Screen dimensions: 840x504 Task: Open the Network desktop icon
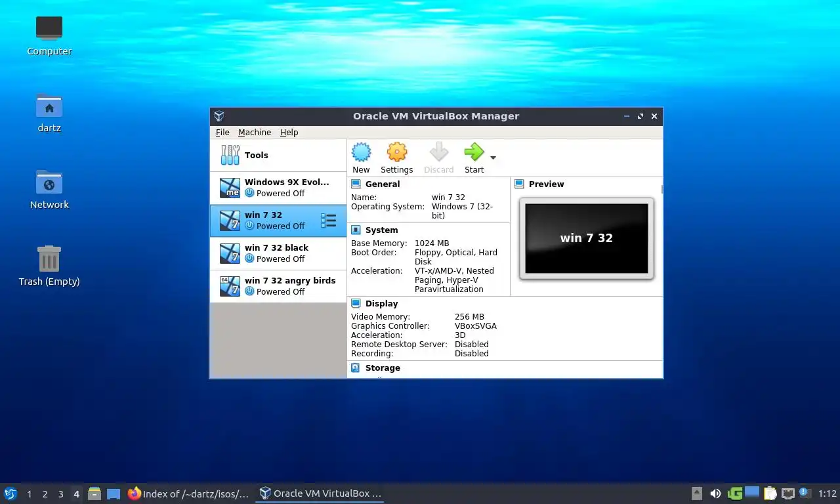[x=49, y=189]
